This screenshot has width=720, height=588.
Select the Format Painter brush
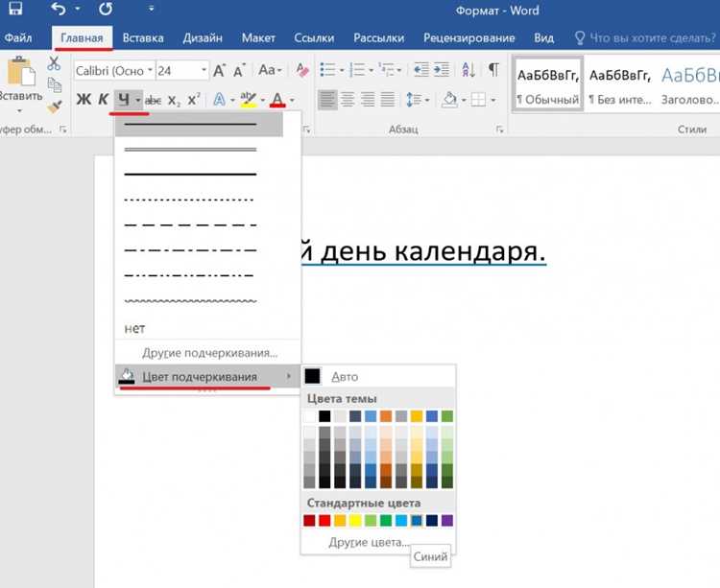point(54,106)
